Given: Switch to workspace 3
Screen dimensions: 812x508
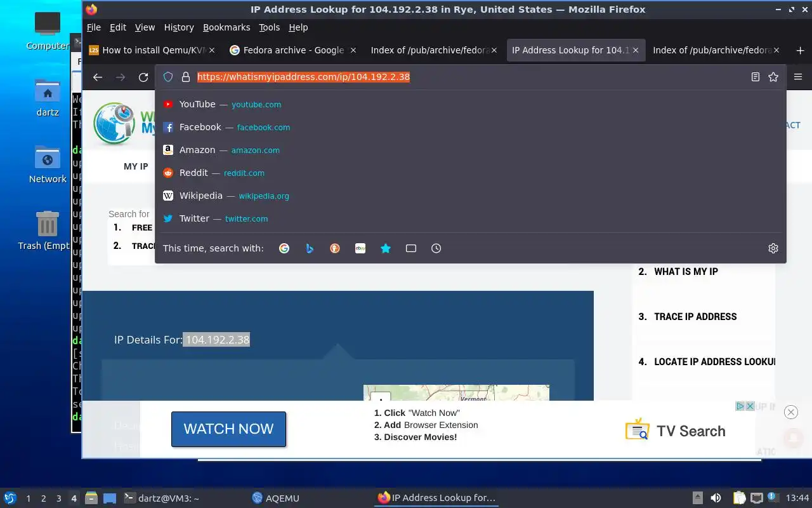Looking at the screenshot, I should tap(59, 498).
